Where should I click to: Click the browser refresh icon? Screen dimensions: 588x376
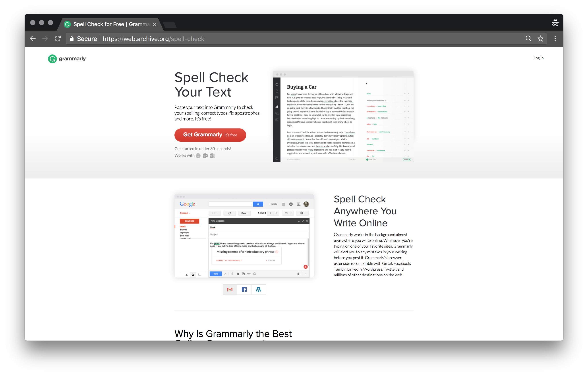(x=58, y=39)
